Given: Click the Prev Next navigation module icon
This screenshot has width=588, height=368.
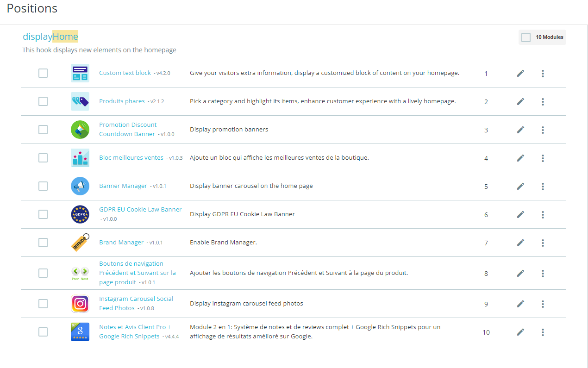Looking at the screenshot, I should pyautogui.click(x=80, y=273).
